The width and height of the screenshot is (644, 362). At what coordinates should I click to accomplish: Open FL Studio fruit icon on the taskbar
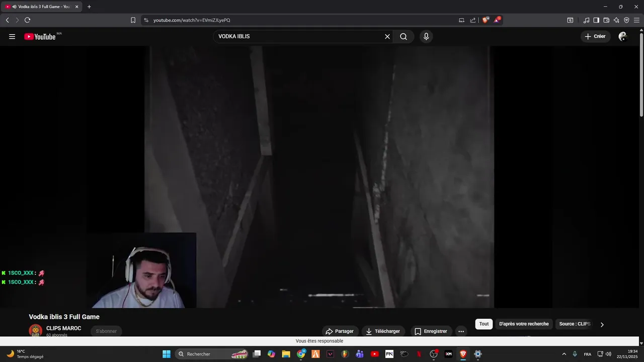345,354
